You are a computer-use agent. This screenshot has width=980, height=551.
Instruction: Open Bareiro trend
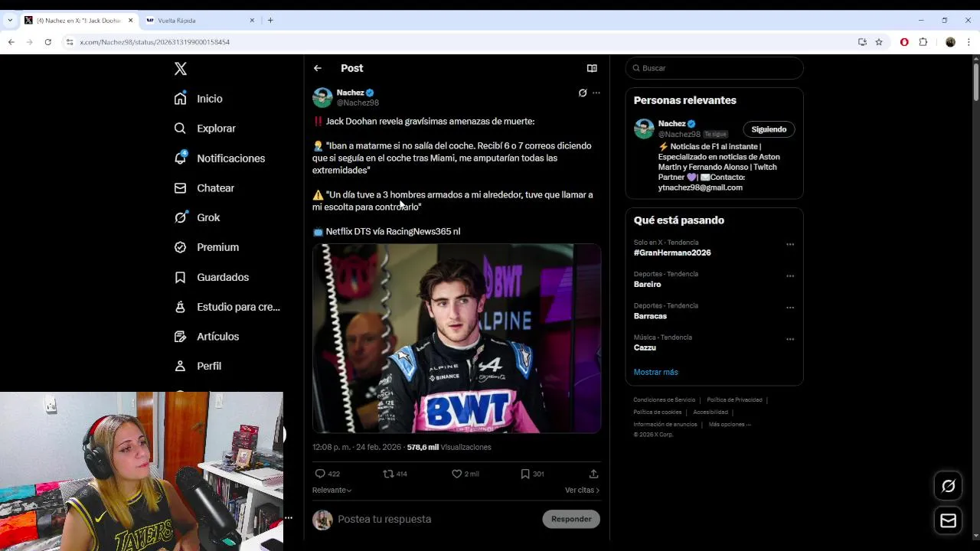647,284
